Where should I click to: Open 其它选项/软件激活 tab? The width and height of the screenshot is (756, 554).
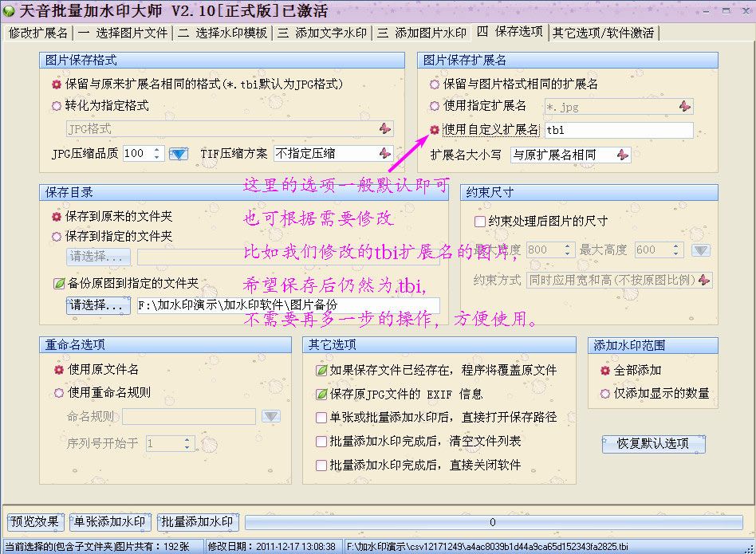tap(604, 33)
